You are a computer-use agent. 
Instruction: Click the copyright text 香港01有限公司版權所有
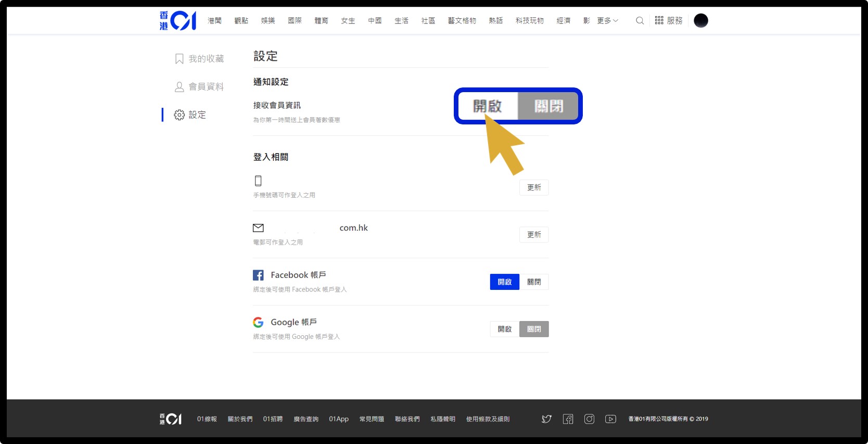tap(668, 419)
